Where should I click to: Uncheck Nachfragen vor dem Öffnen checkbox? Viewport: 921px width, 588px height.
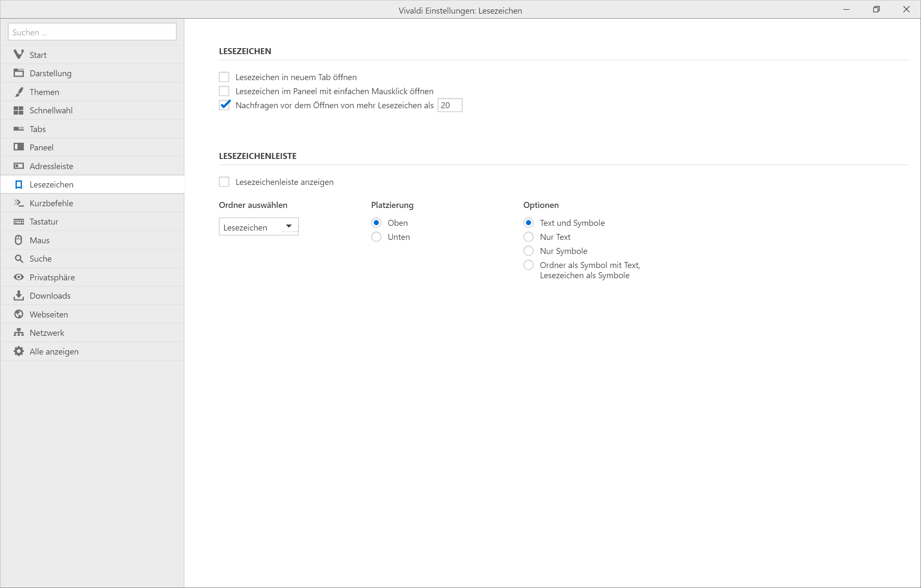click(224, 105)
